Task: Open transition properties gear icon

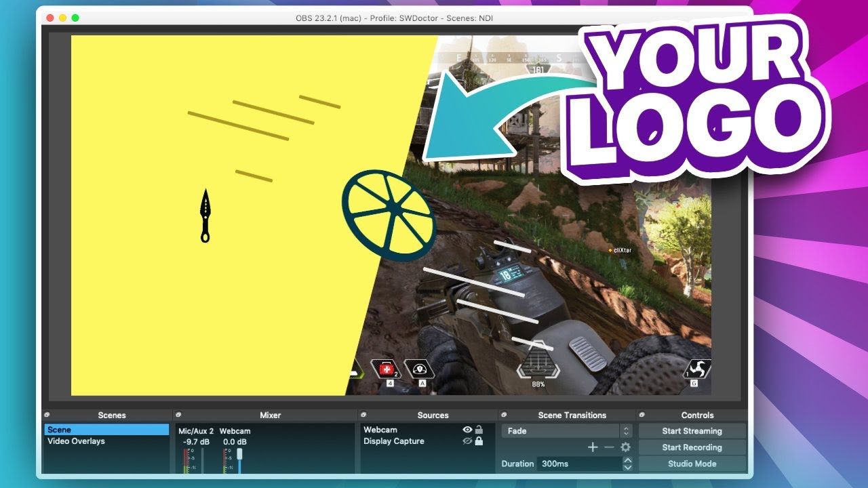Action: tap(625, 447)
